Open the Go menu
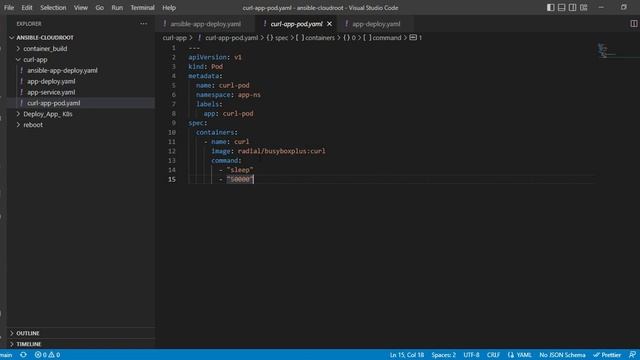Viewport: 640px width, 360px height. [100, 7]
